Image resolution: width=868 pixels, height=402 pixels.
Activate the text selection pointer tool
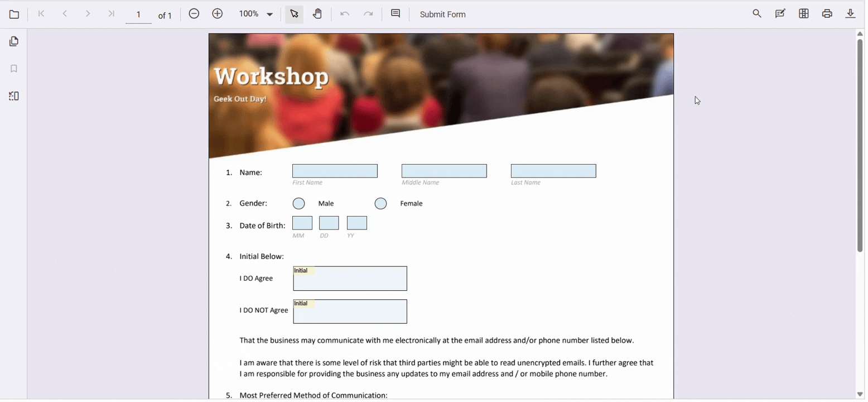(x=294, y=13)
